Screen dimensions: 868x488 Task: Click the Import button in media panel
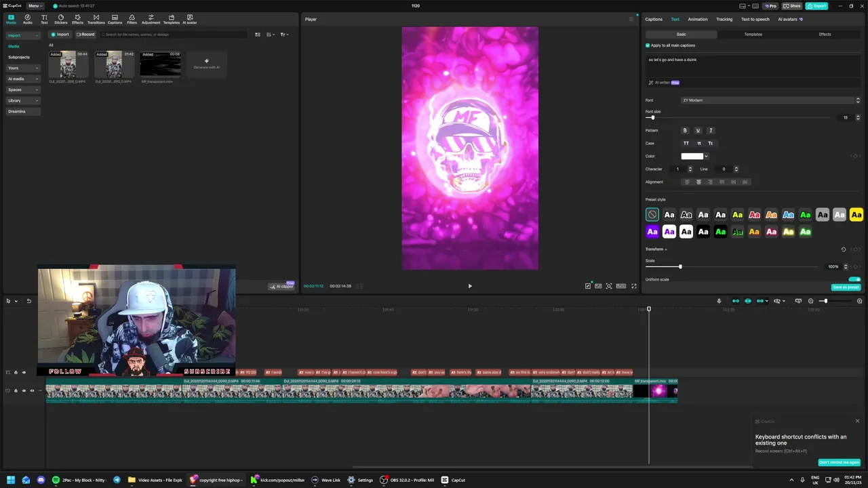(60, 35)
